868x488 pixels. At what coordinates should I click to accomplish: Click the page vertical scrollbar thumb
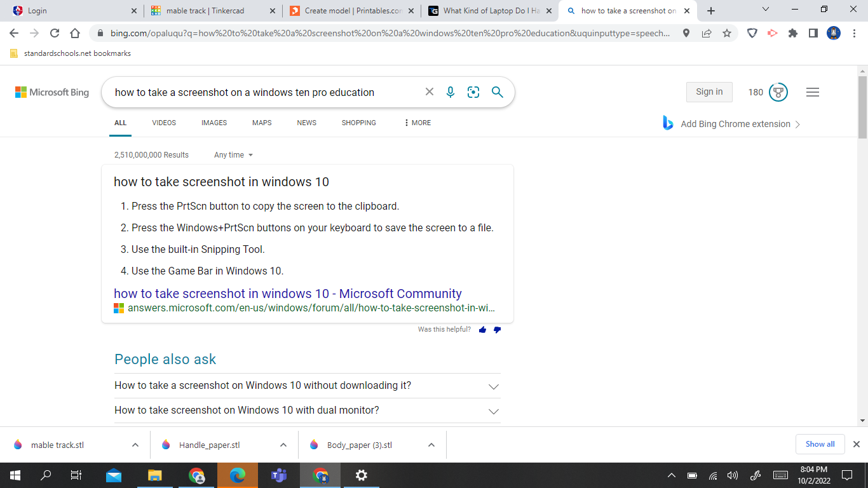pos(862,107)
